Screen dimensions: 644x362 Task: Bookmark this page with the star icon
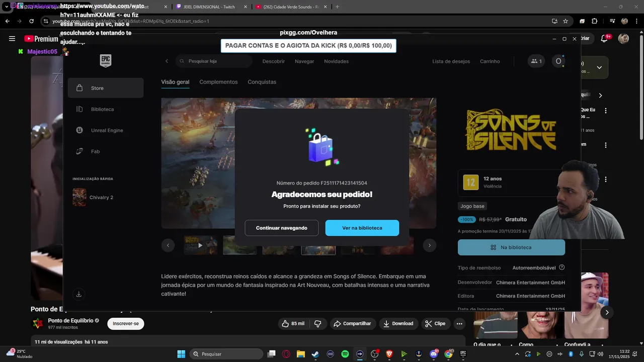pos(566,21)
